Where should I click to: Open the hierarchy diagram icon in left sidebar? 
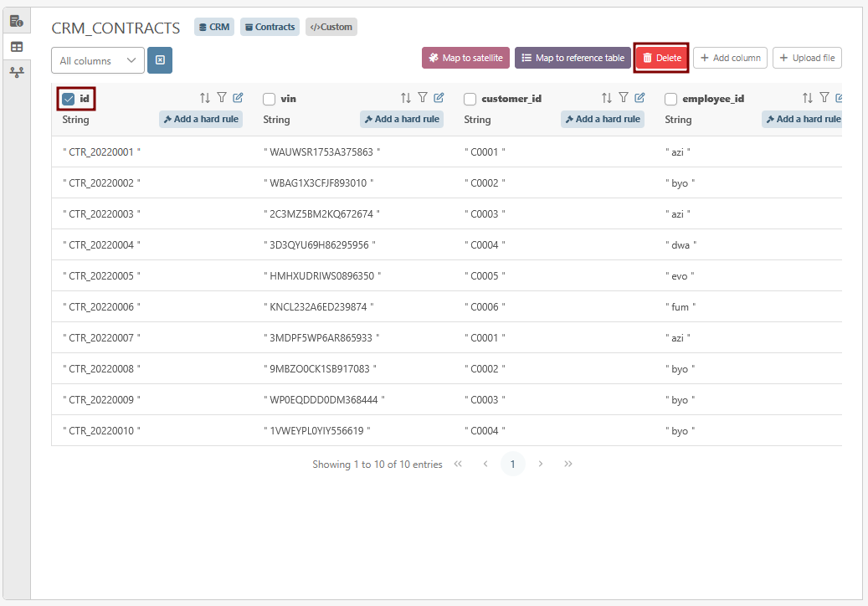click(16, 73)
